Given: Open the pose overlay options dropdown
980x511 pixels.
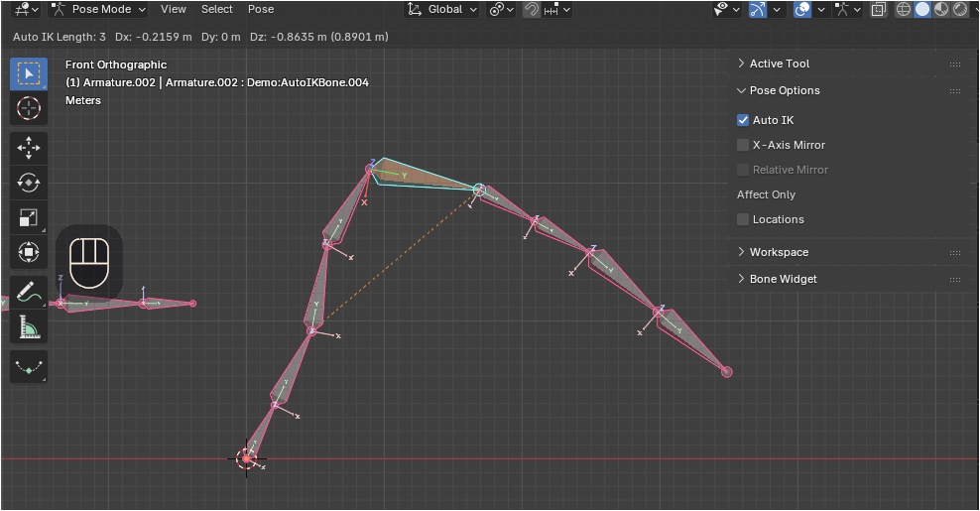Looking at the screenshot, I should [x=849, y=9].
